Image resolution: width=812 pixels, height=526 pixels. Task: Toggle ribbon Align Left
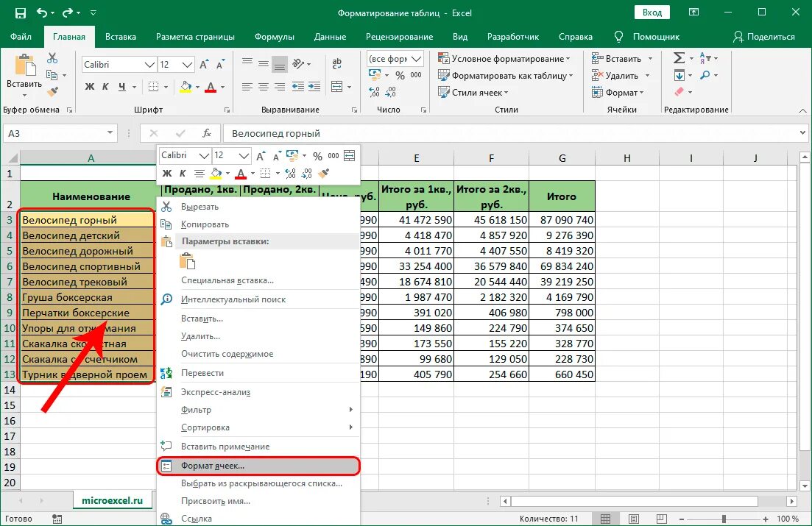coord(247,87)
